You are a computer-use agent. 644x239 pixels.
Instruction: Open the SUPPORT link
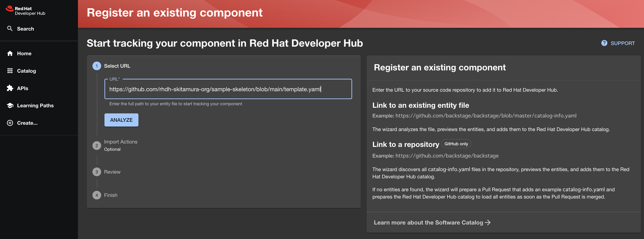click(618, 43)
